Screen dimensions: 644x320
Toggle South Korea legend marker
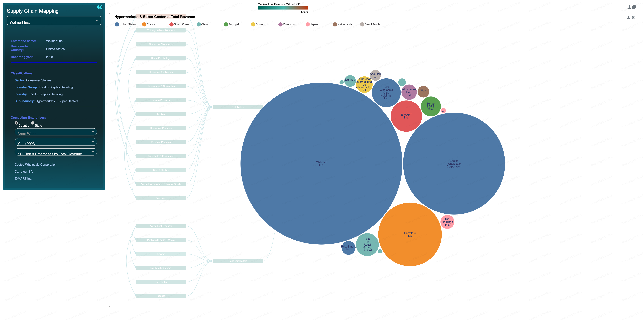pyautogui.click(x=171, y=25)
